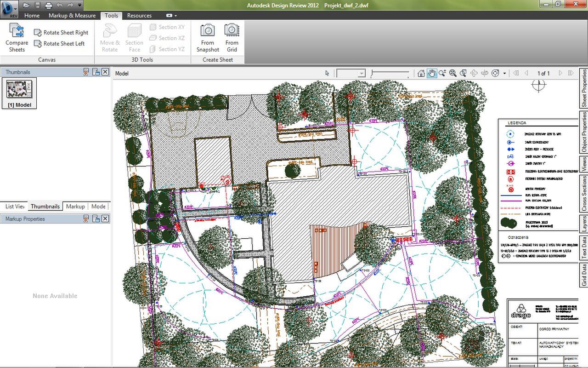Click Rotate Sheet Left
Screen dimensions: 588x368
coord(59,44)
